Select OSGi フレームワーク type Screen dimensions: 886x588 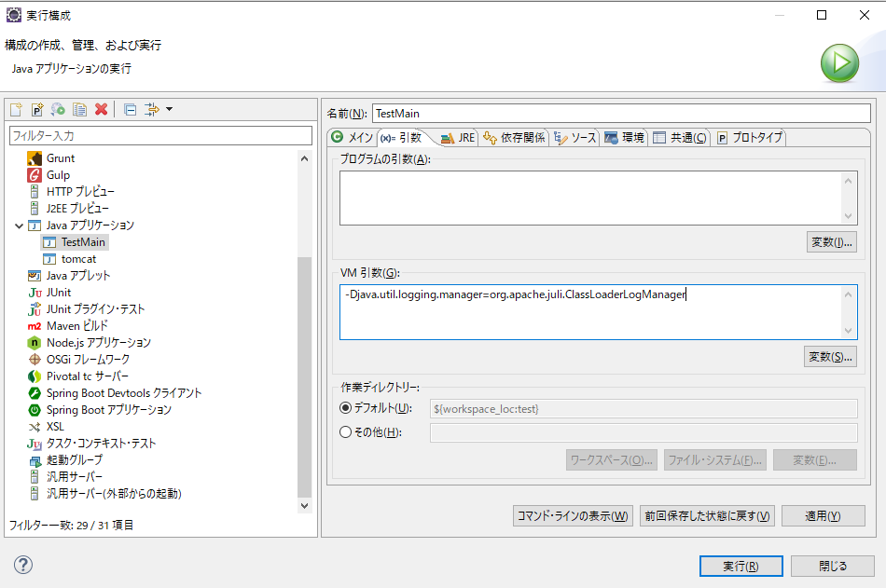(x=88, y=360)
